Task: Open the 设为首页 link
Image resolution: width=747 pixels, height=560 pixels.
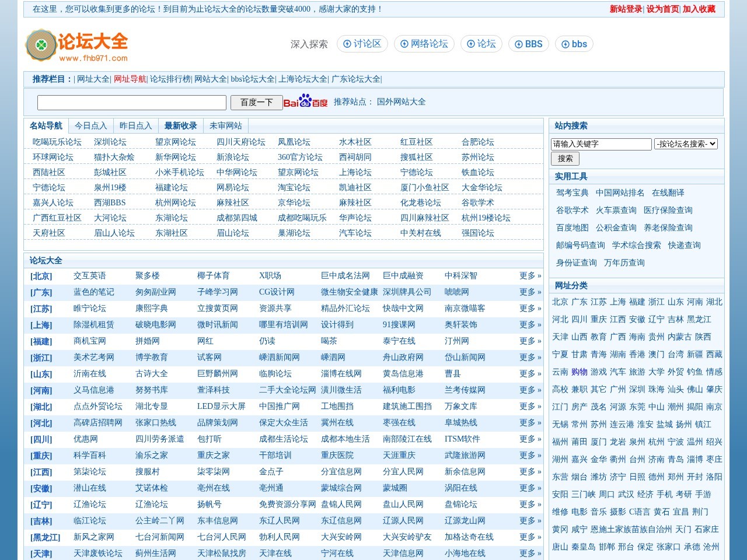Action: (662, 9)
